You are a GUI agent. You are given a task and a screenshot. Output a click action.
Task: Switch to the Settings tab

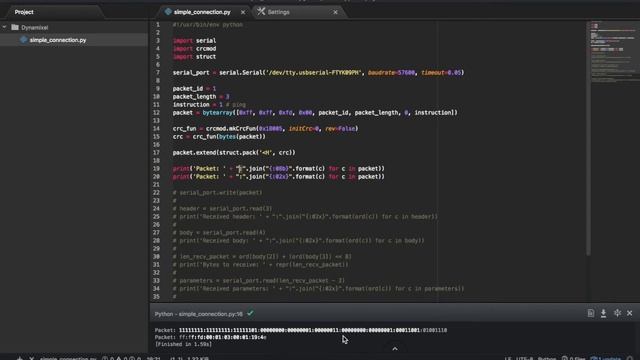pos(278,12)
